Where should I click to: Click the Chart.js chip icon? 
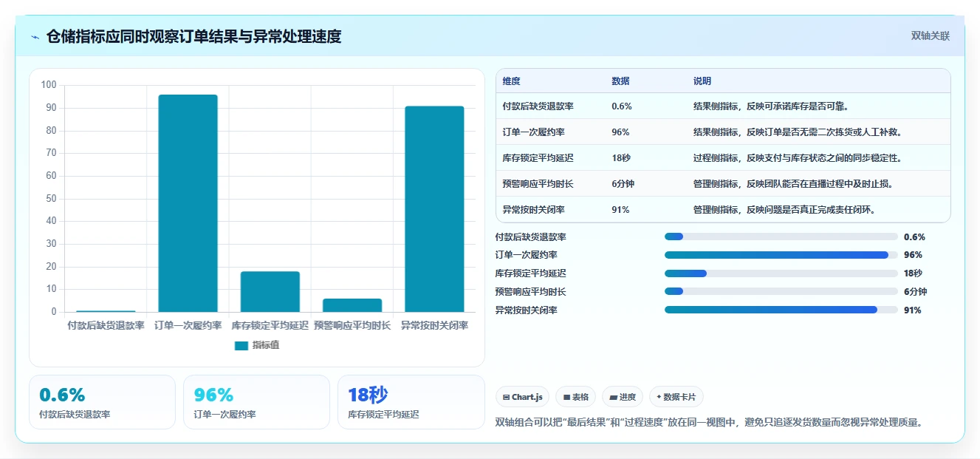(506, 397)
